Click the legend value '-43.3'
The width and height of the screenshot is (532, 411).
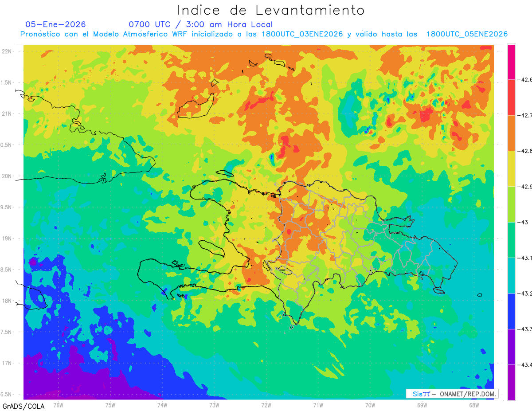(x=524, y=329)
